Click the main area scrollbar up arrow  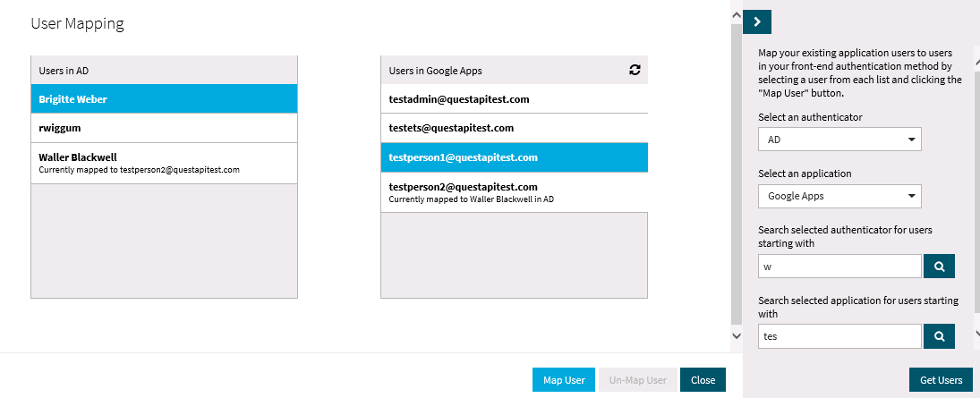coord(737,15)
